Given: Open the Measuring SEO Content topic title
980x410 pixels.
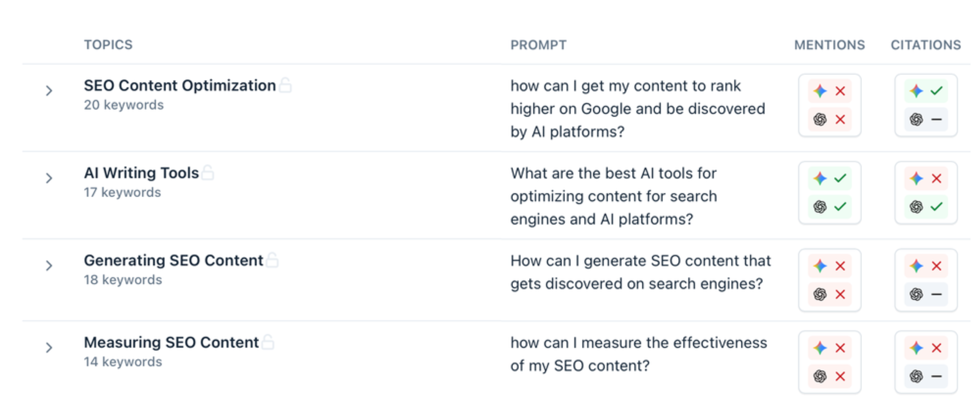Looking at the screenshot, I should [171, 342].
